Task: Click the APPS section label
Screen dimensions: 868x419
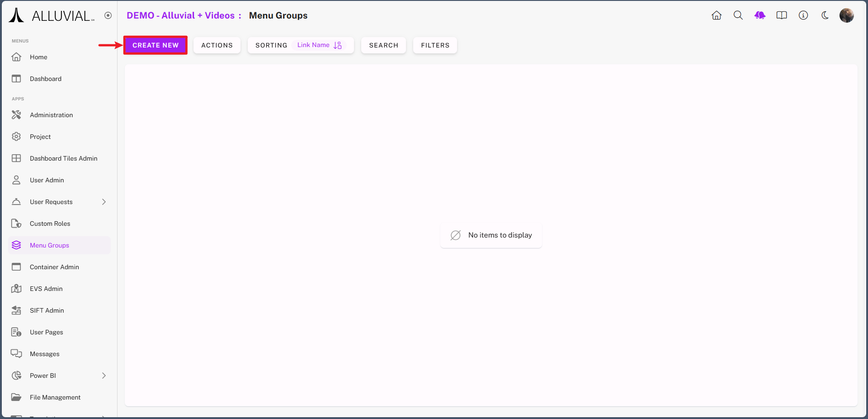Action: [18, 99]
